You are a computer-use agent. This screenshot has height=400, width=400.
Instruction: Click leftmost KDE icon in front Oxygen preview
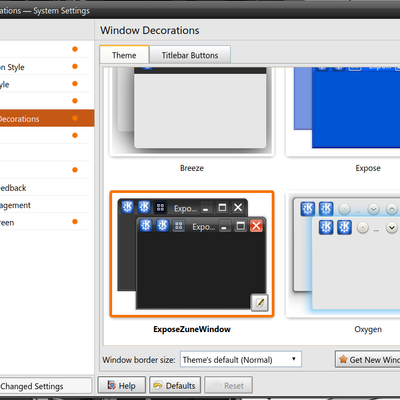326,227
